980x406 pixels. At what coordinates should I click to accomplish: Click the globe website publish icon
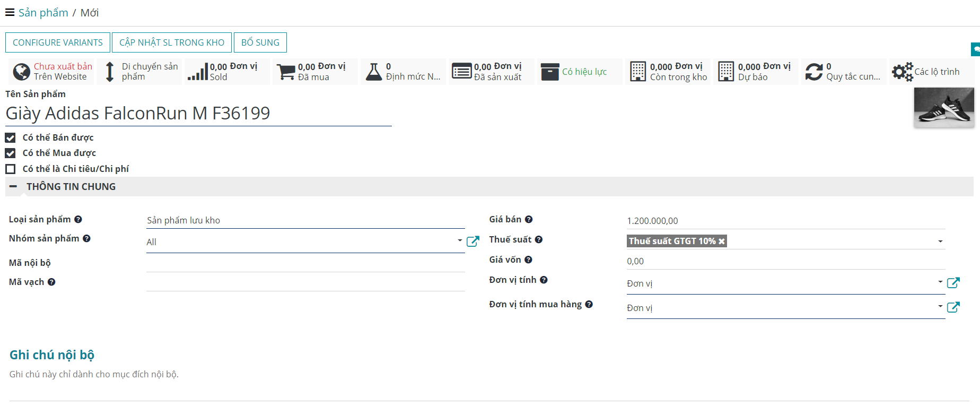tap(21, 72)
